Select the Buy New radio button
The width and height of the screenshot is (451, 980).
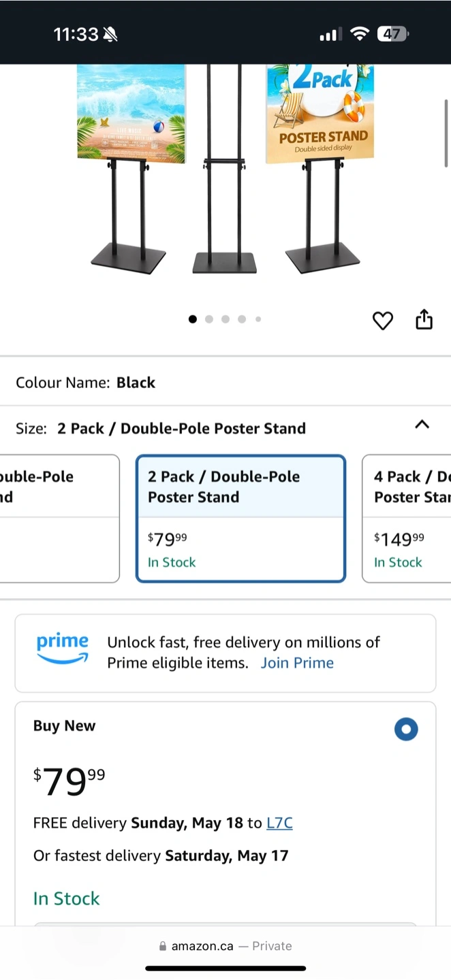tap(406, 730)
